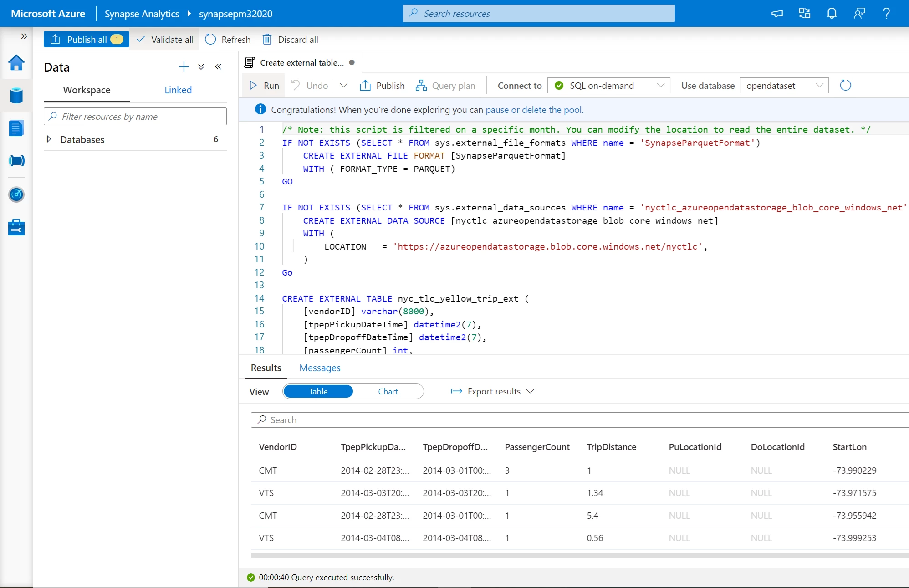Click the pause or delete the pool link
Viewport: 909px width, 588px height.
pyautogui.click(x=534, y=110)
